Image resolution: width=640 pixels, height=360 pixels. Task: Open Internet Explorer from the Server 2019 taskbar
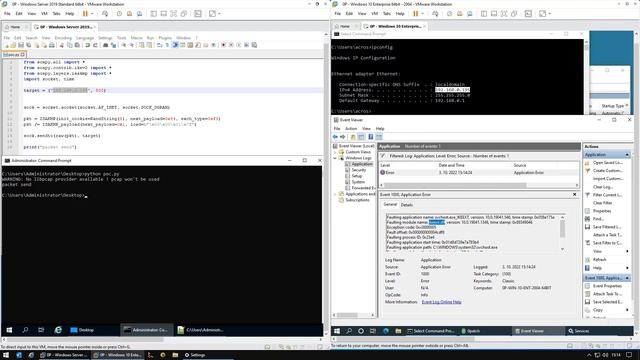coord(58,330)
